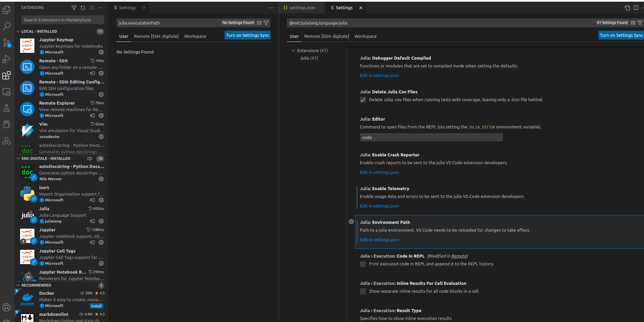Refresh the extensions list
The height and width of the screenshot is (322, 644).
(x=83, y=7)
